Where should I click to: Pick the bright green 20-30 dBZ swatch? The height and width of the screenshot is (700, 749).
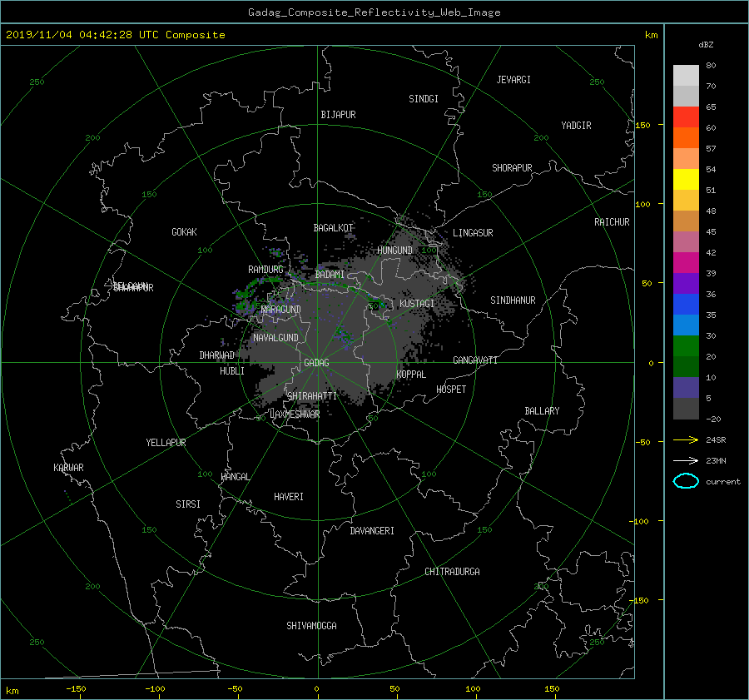click(x=686, y=346)
